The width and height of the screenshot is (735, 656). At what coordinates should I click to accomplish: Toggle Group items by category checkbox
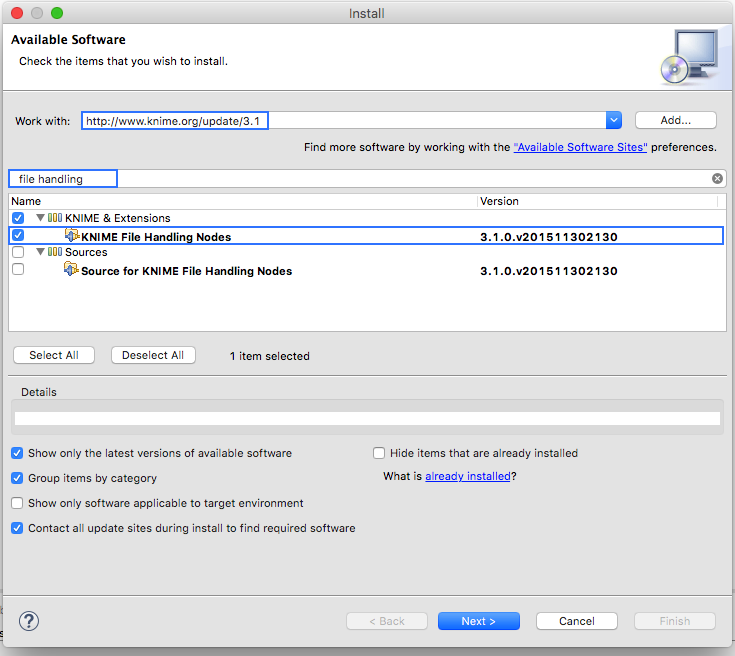tap(17, 478)
